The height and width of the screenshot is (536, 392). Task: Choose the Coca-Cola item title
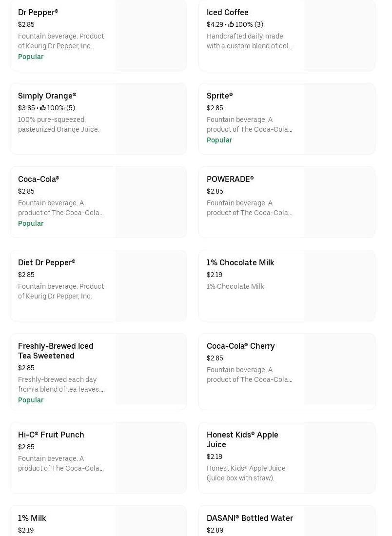tap(39, 179)
